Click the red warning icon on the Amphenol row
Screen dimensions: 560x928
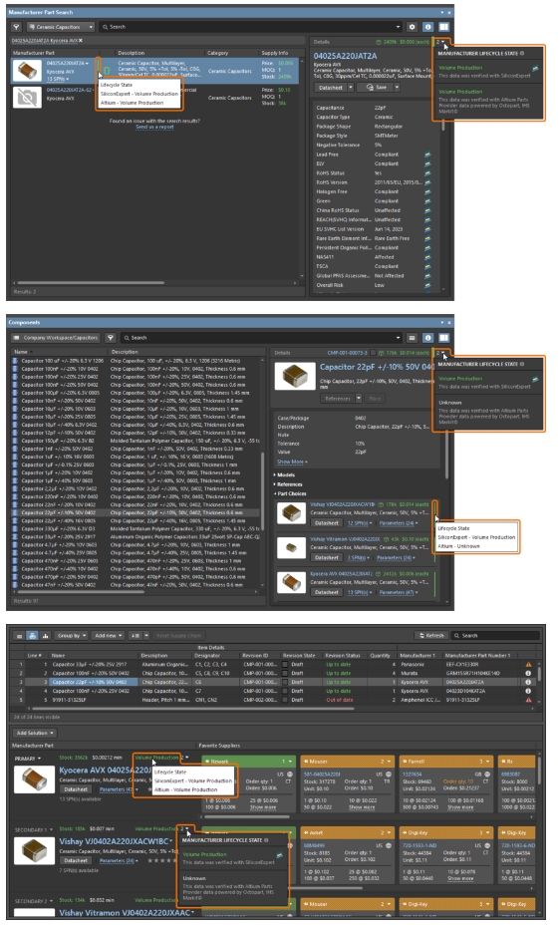[529, 700]
